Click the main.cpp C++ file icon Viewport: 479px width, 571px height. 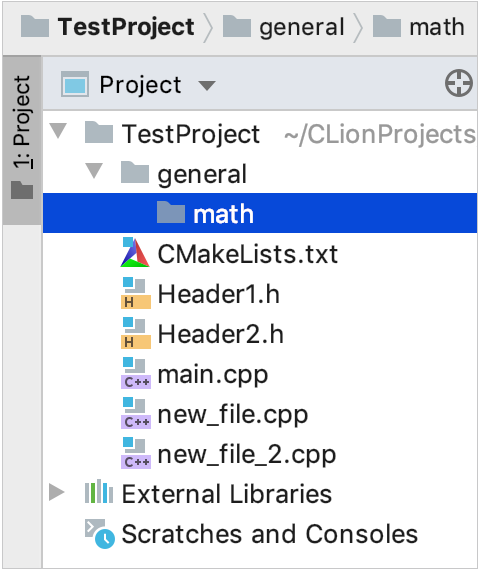pos(136,373)
